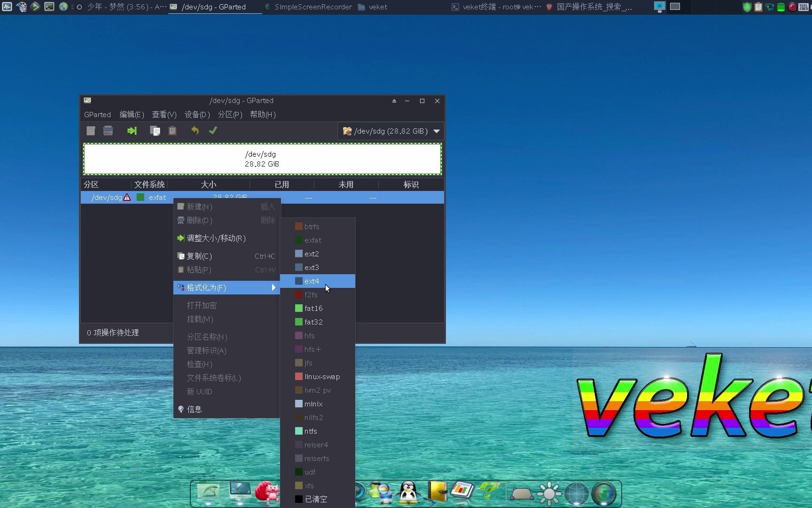Click the 未用 column header
Image resolution: width=812 pixels, height=508 pixels.
pos(346,185)
